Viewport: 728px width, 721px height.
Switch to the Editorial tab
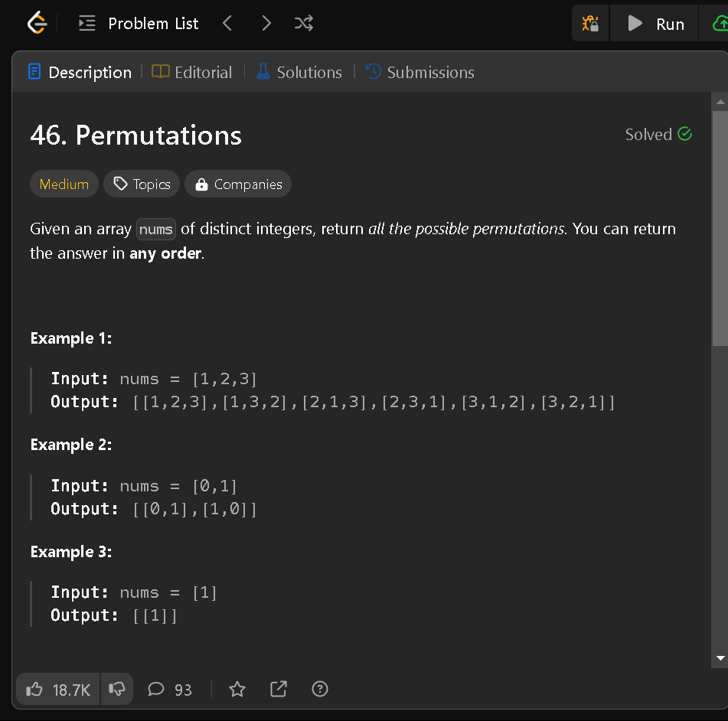[192, 72]
